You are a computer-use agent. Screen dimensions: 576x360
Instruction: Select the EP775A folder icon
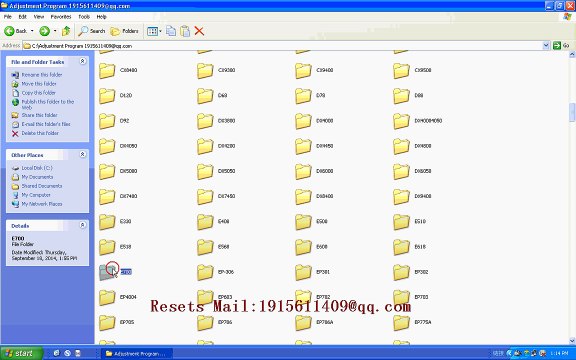(x=401, y=323)
